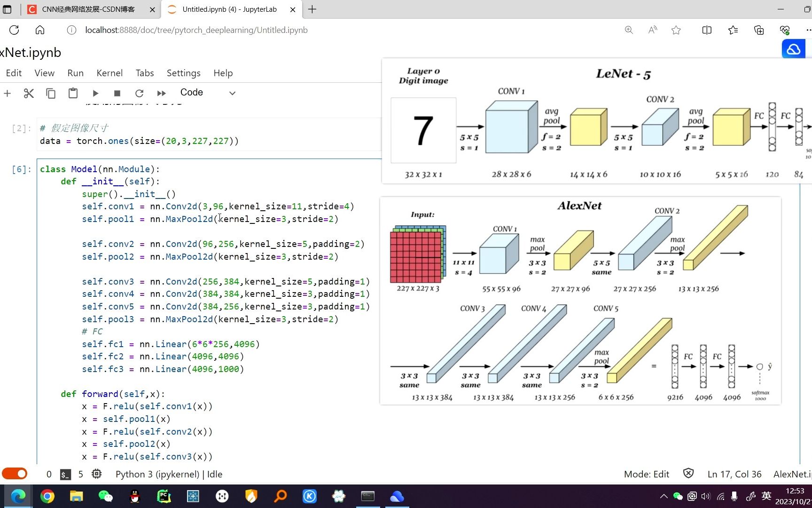This screenshot has width=812, height=508.
Task: Open the Tabs menu
Action: pyautogui.click(x=145, y=73)
